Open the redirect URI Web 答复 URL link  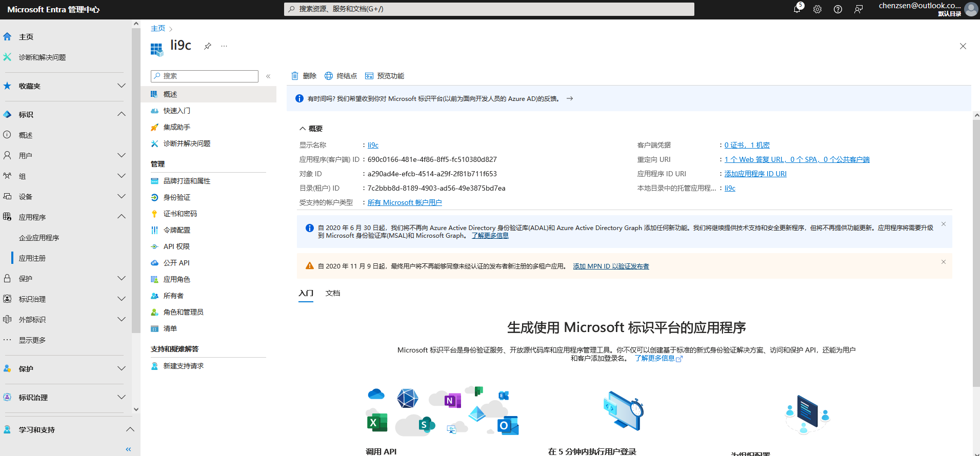[x=797, y=159]
